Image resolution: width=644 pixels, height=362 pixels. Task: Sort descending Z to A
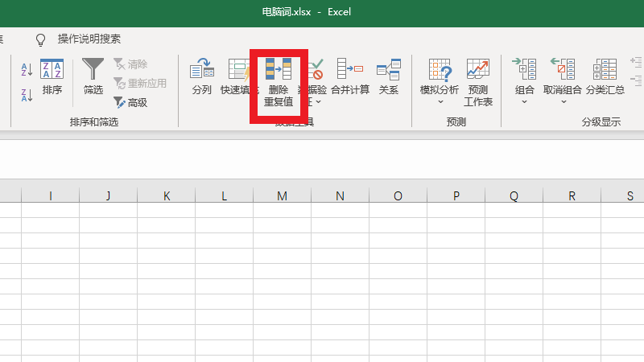tap(27, 95)
